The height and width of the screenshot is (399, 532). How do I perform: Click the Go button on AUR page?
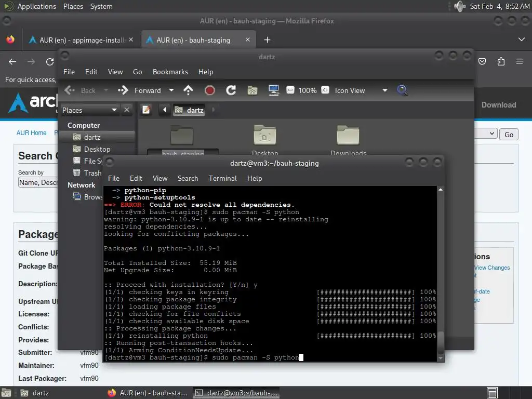509,135
